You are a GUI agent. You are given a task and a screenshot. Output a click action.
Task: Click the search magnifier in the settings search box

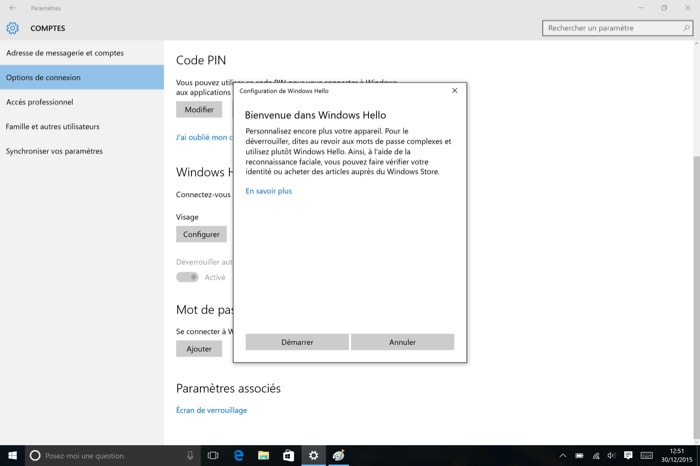[686, 28]
